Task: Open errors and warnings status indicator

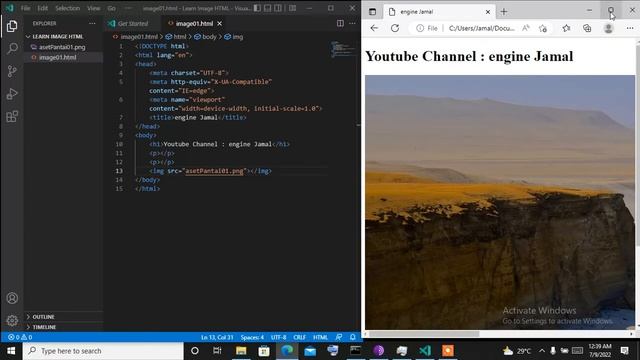Action: click(x=20, y=337)
